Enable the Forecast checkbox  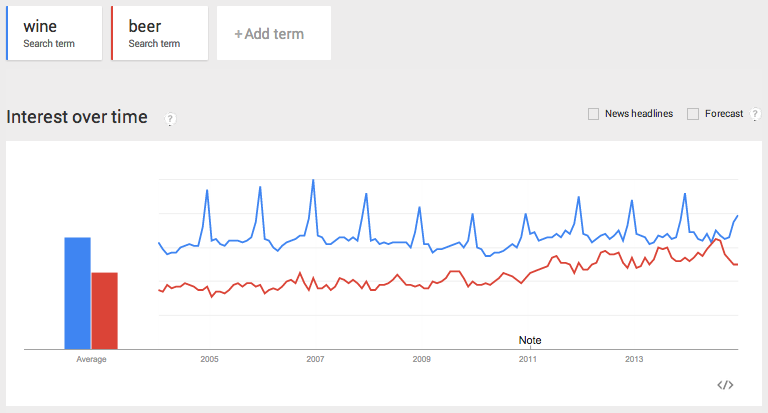693,114
